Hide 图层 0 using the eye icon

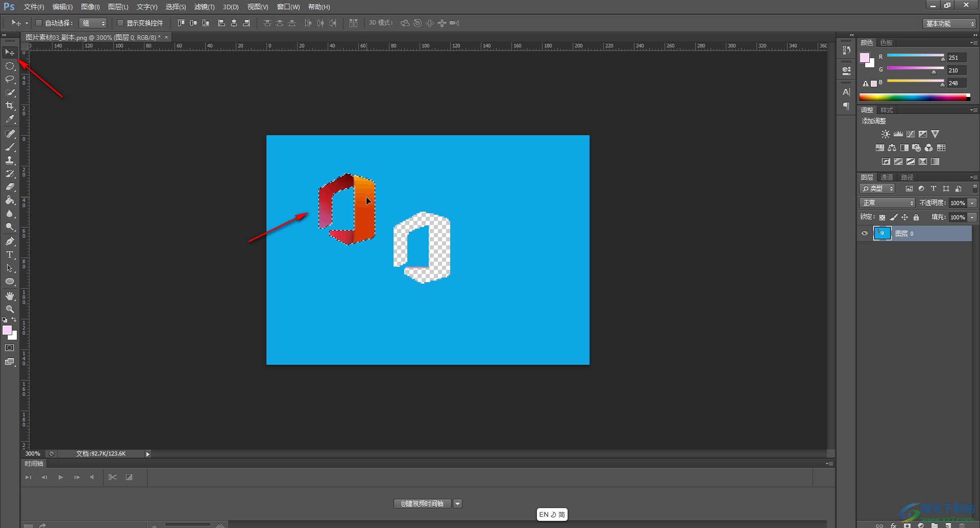point(865,234)
